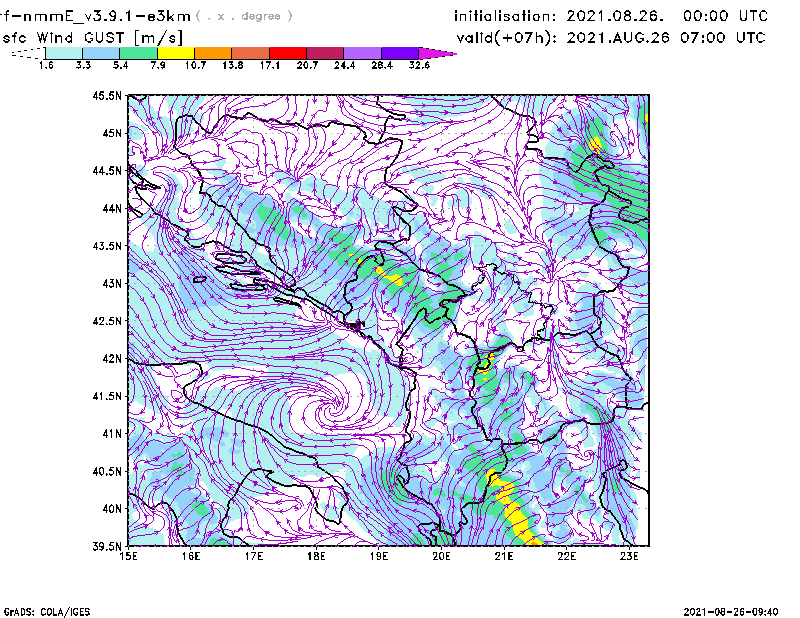
Task: Click the '42N' latitude label
Action: pyautogui.click(x=112, y=359)
